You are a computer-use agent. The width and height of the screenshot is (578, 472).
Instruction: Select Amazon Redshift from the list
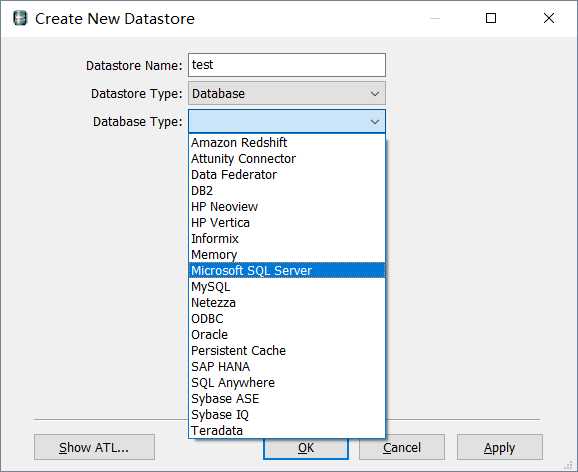(287, 142)
